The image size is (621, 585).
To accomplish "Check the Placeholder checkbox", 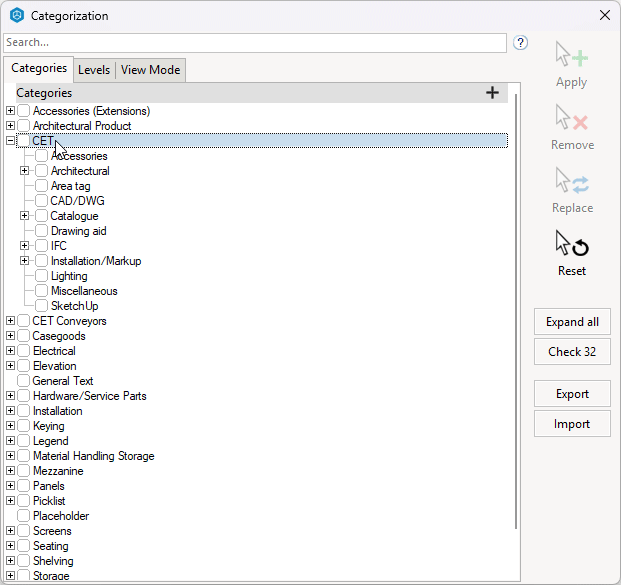I will point(23,516).
